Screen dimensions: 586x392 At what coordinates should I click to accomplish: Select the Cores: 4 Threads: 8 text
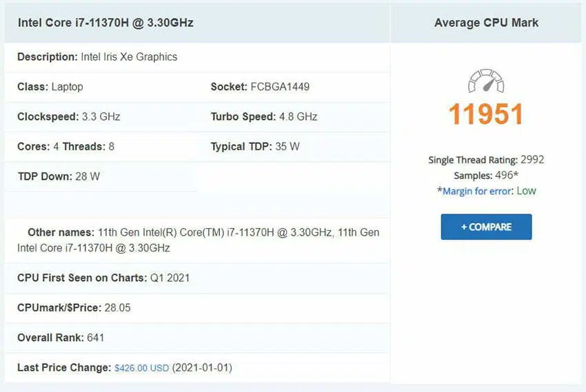pos(65,146)
